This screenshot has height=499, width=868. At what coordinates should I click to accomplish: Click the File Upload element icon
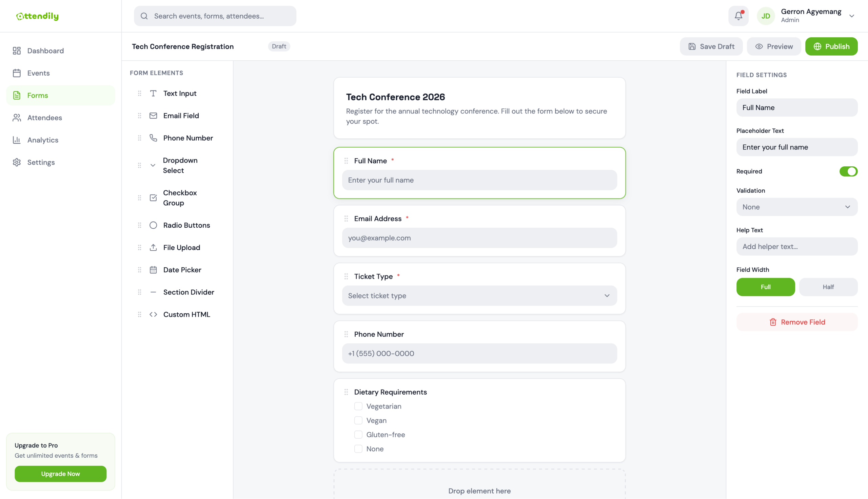tap(153, 247)
